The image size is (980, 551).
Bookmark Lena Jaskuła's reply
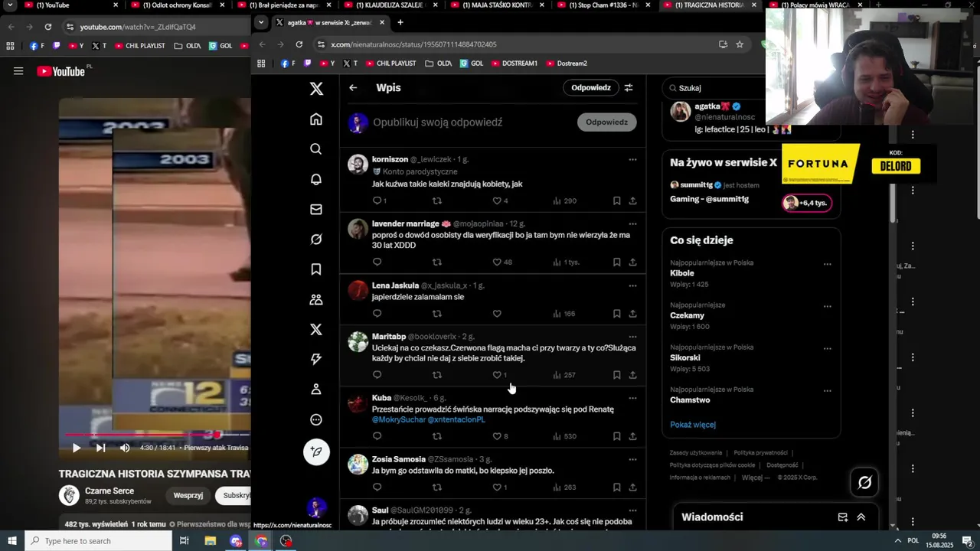point(616,314)
